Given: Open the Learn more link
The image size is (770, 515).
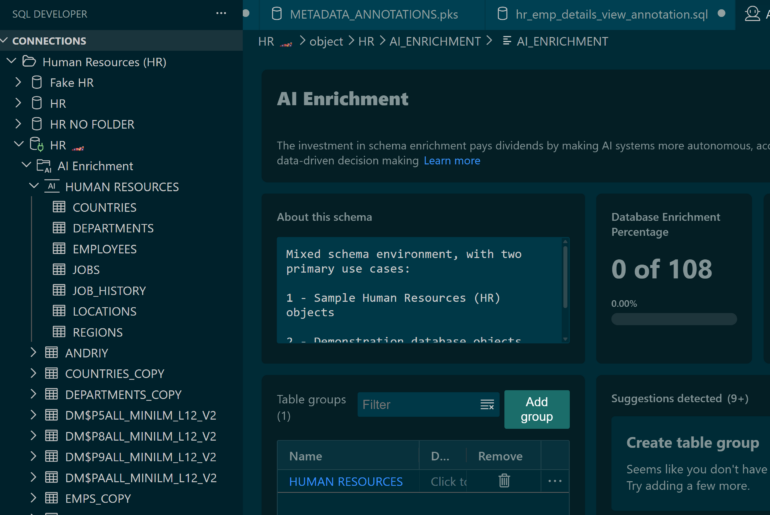Looking at the screenshot, I should (x=451, y=161).
